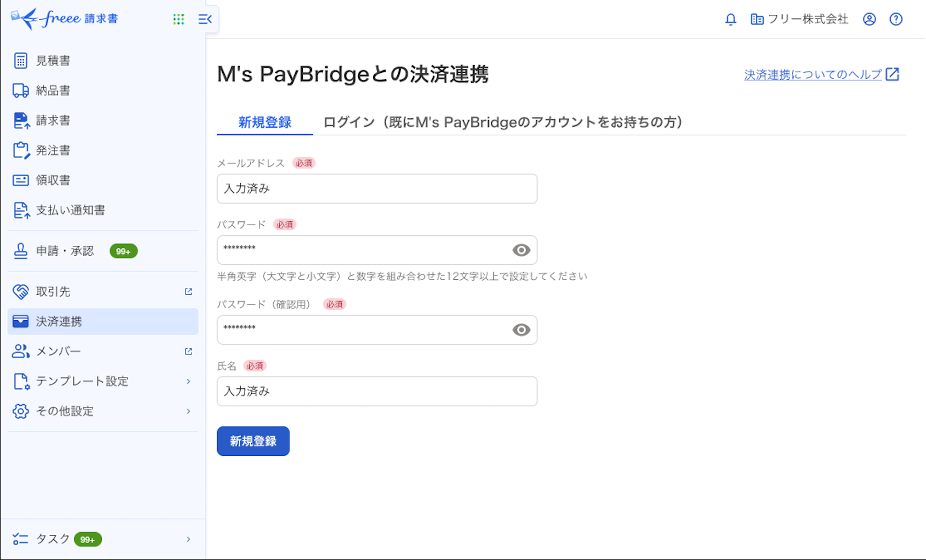Open the app launcher grid icon
Screen dimensions: 926x560
pyautogui.click(x=178, y=19)
